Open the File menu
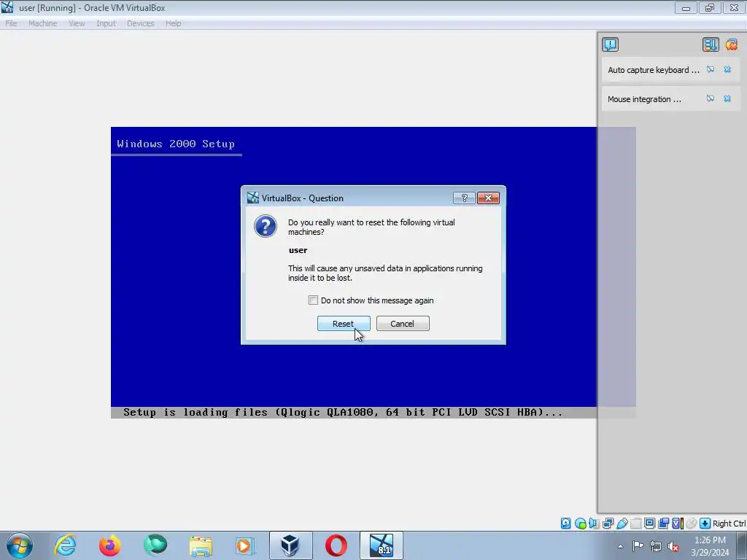Screen dimensions: 747x560 pyautogui.click(x=11, y=23)
